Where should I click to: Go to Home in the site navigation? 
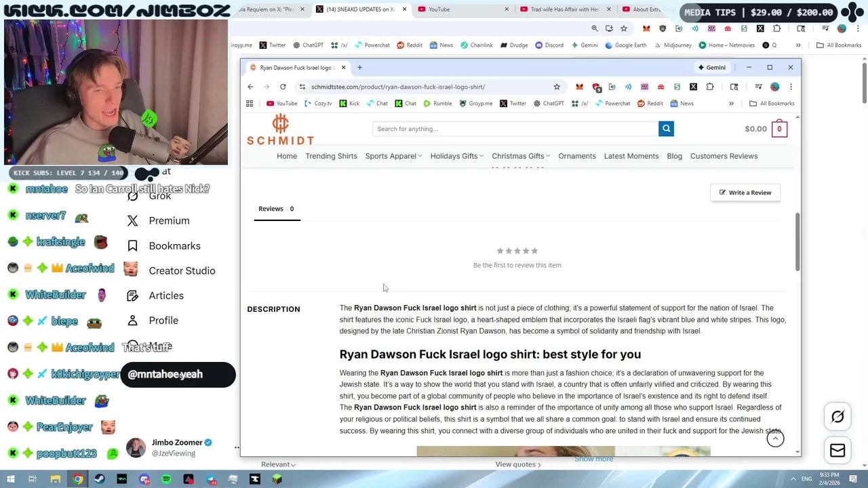tap(287, 156)
